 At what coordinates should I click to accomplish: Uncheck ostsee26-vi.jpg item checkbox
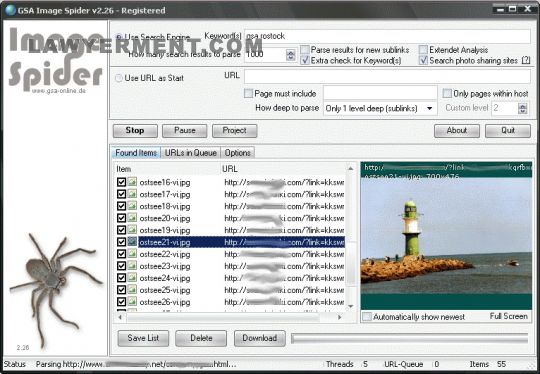coord(121,302)
